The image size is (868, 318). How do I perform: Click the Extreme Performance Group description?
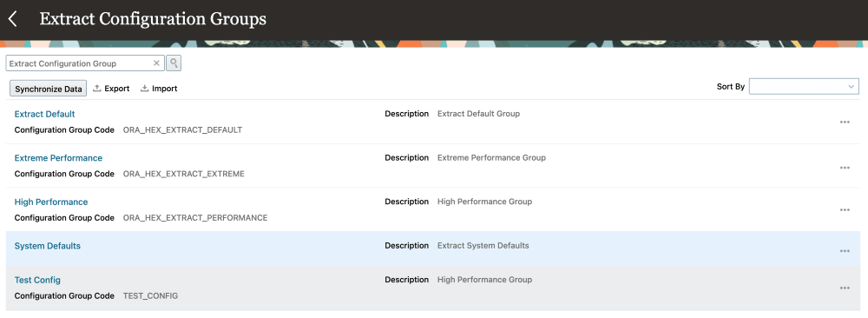[x=491, y=158]
